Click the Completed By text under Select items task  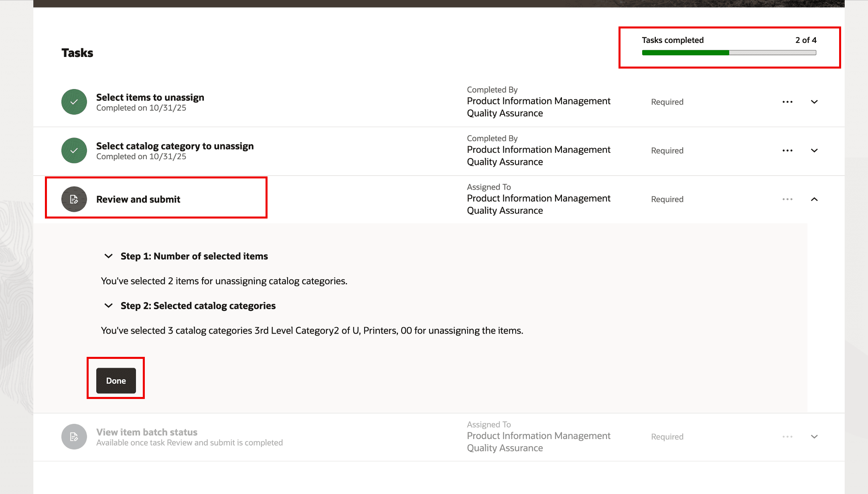pyautogui.click(x=492, y=89)
